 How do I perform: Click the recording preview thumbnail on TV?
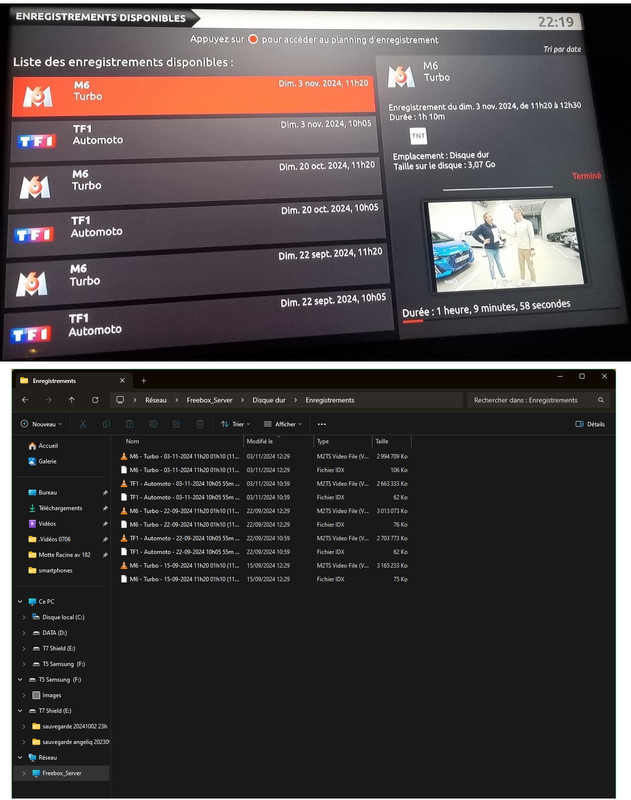click(x=506, y=244)
